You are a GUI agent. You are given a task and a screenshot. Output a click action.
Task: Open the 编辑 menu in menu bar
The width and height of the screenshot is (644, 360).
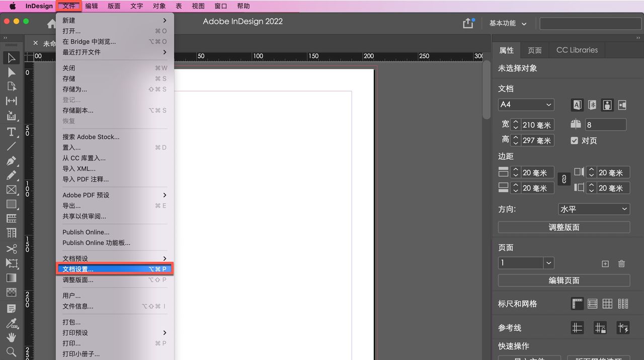(92, 6)
